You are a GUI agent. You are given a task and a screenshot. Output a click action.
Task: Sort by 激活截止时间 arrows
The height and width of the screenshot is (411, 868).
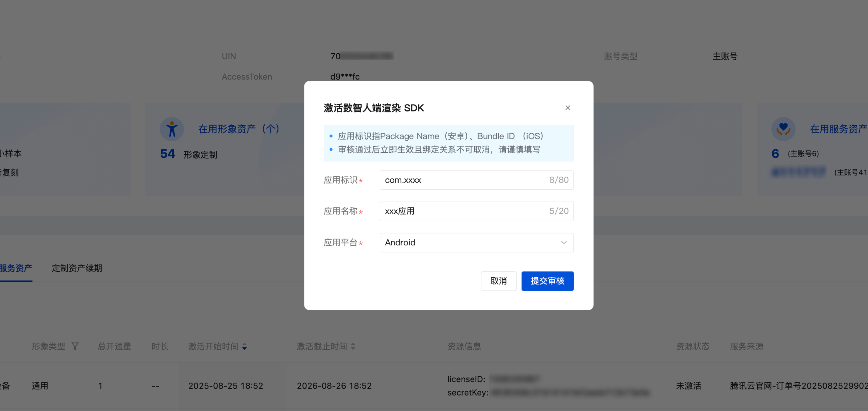coord(353,346)
